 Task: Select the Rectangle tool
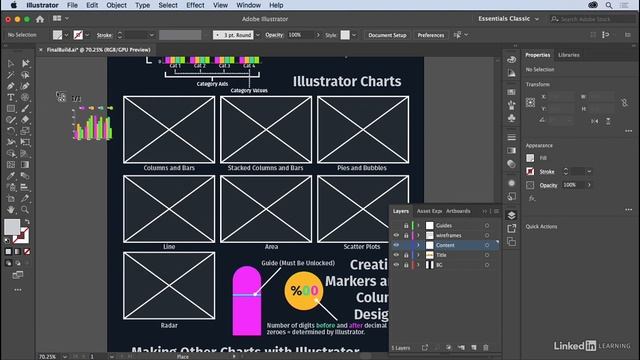11,109
